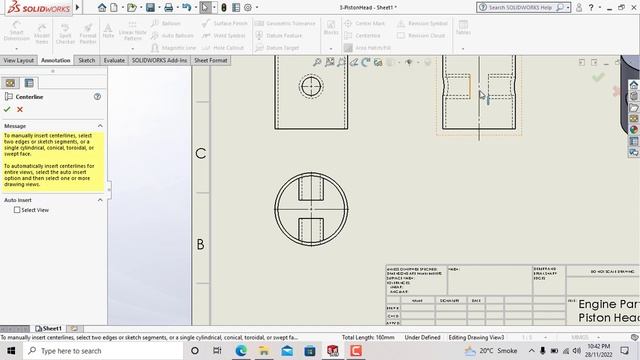
Task: Switch to FeatureManager panel icon
Action: [x=10, y=83]
